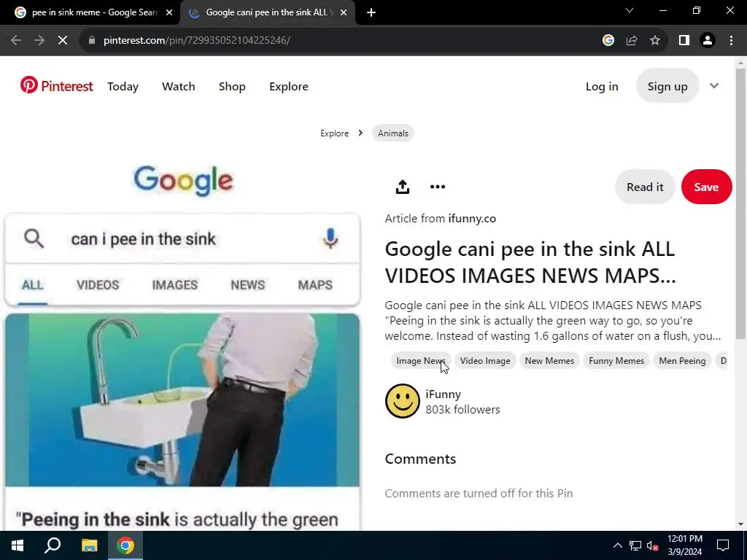This screenshot has width=747, height=560.
Task: Click the pin title heading
Action: click(530, 262)
